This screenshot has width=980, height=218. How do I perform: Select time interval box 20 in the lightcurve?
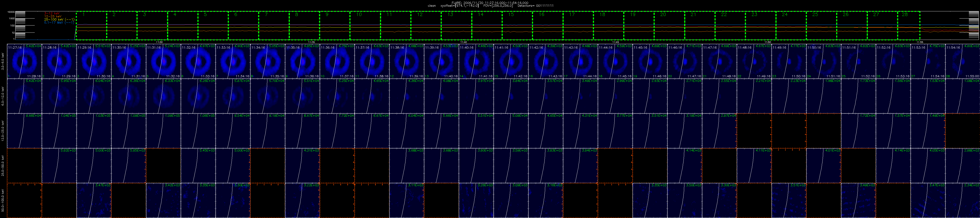coord(670,26)
